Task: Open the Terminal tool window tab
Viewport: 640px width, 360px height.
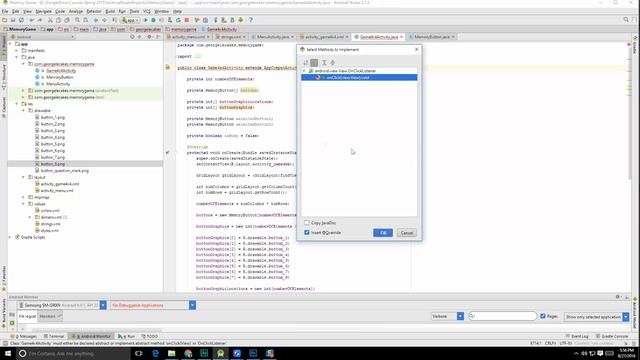Action: (54, 336)
